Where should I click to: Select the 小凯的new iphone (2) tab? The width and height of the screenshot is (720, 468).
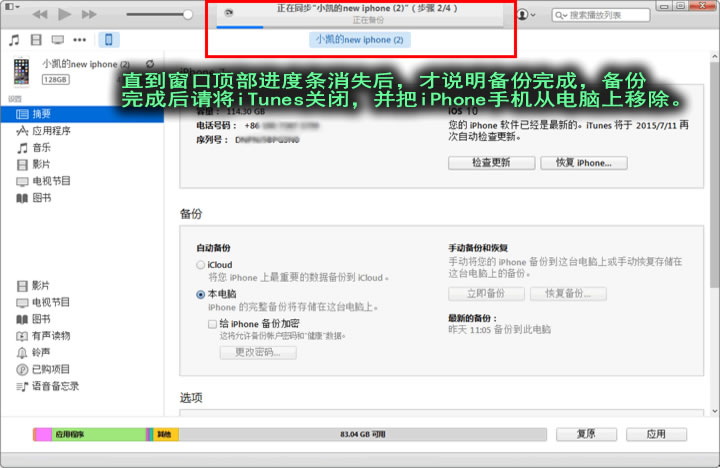coord(359,40)
